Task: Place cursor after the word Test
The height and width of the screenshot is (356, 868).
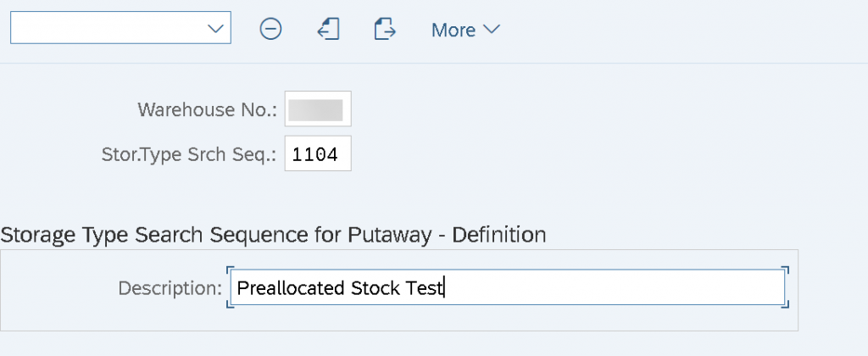Action: click(444, 288)
